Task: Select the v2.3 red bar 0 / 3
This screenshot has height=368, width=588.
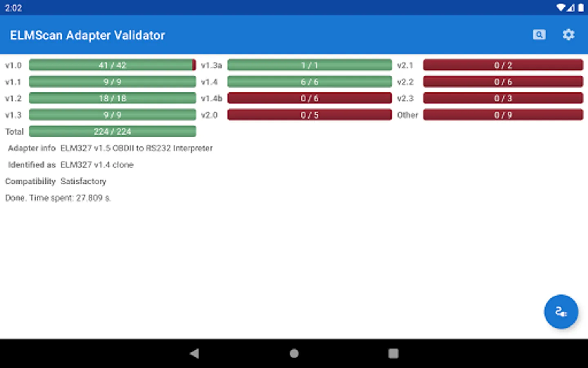Action: 503,98
